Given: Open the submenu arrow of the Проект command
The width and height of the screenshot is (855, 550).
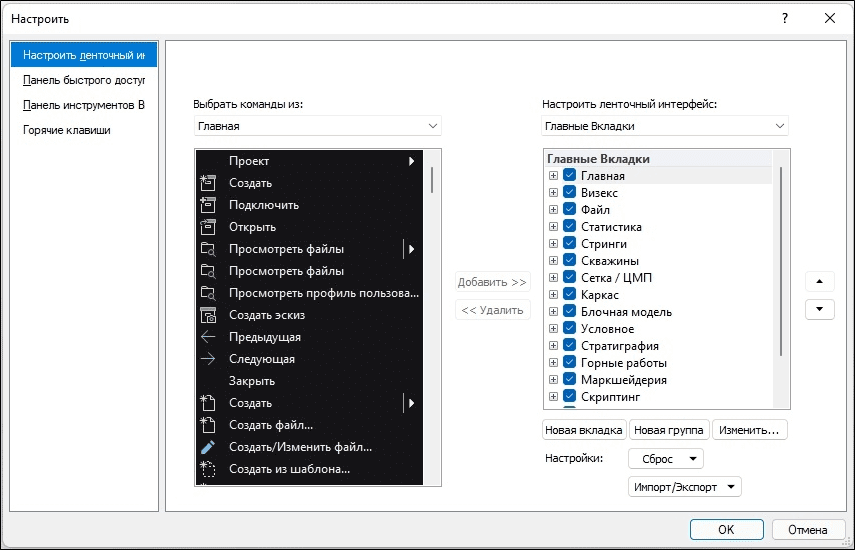Looking at the screenshot, I should click(412, 161).
